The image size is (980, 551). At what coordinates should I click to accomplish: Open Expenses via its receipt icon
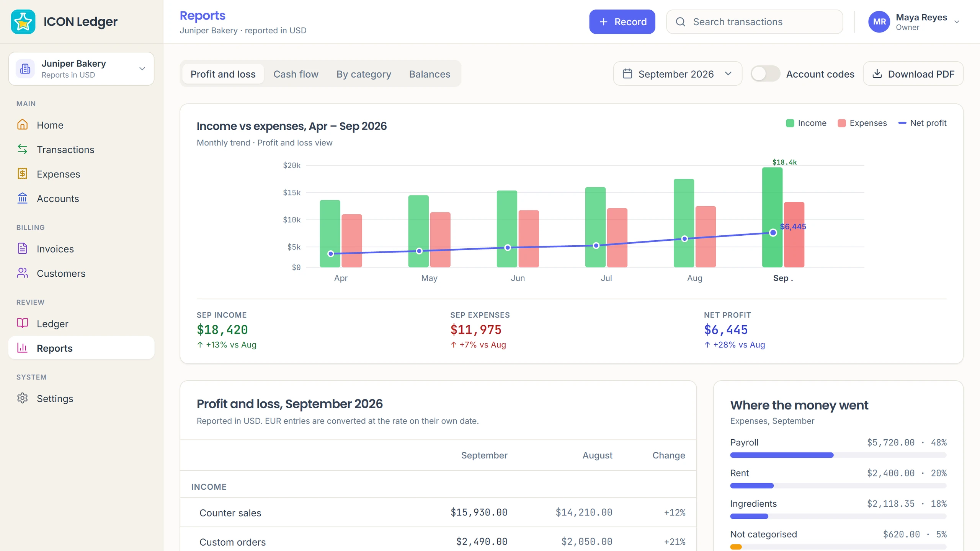tap(23, 174)
